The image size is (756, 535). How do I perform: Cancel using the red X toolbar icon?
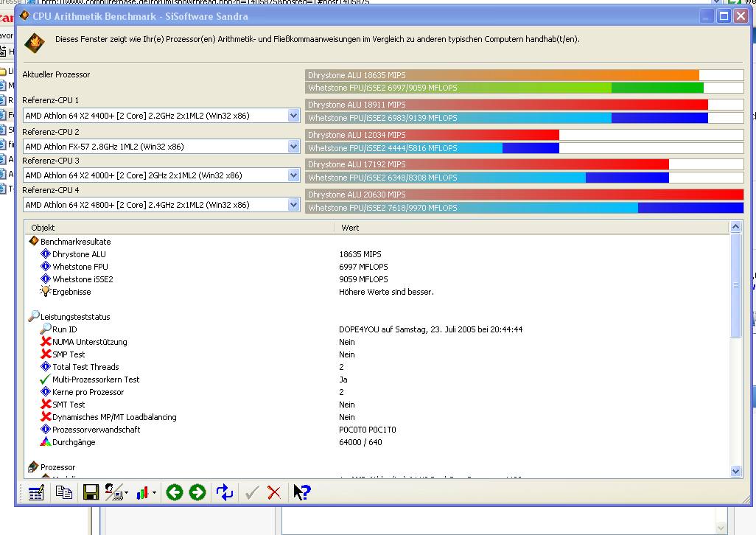274,492
